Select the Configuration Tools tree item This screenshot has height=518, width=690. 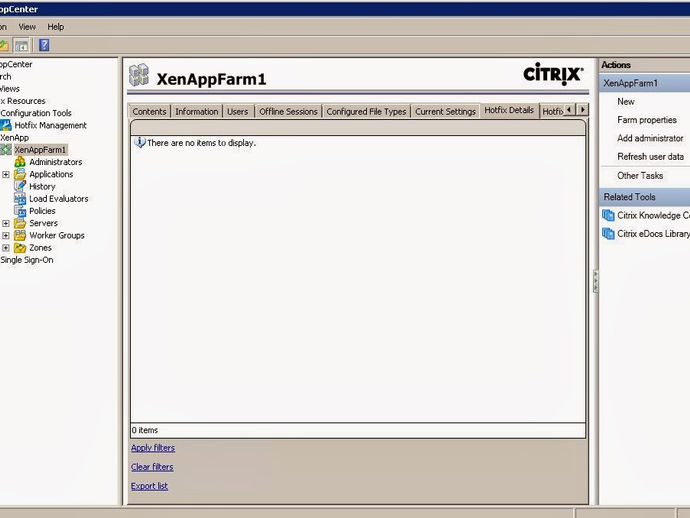[x=36, y=113]
